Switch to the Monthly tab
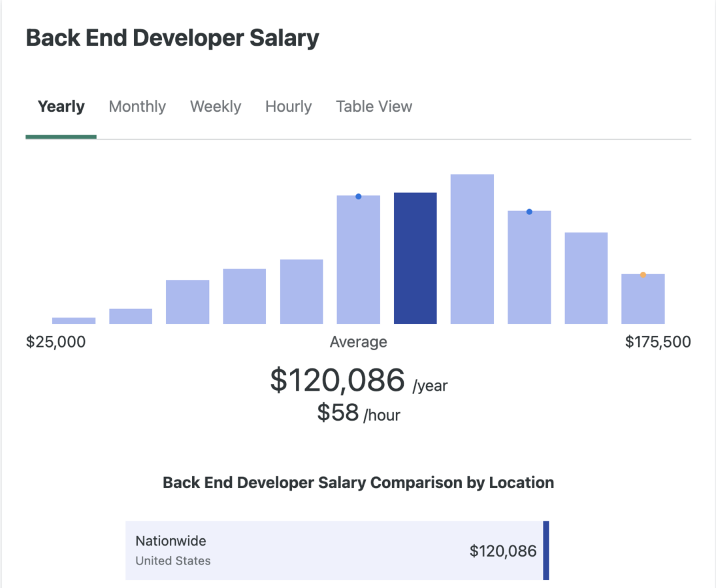Screen dimensions: 716x588 137,106
